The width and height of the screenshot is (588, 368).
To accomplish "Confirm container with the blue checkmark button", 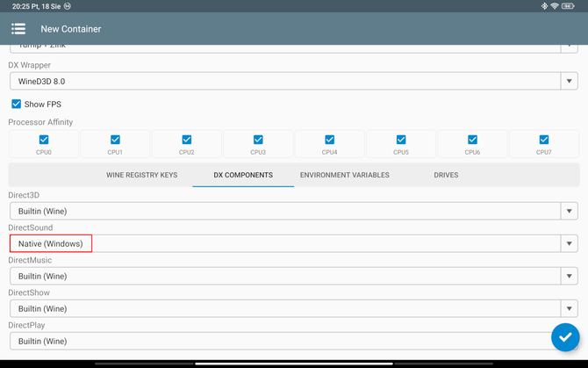I will [565, 337].
